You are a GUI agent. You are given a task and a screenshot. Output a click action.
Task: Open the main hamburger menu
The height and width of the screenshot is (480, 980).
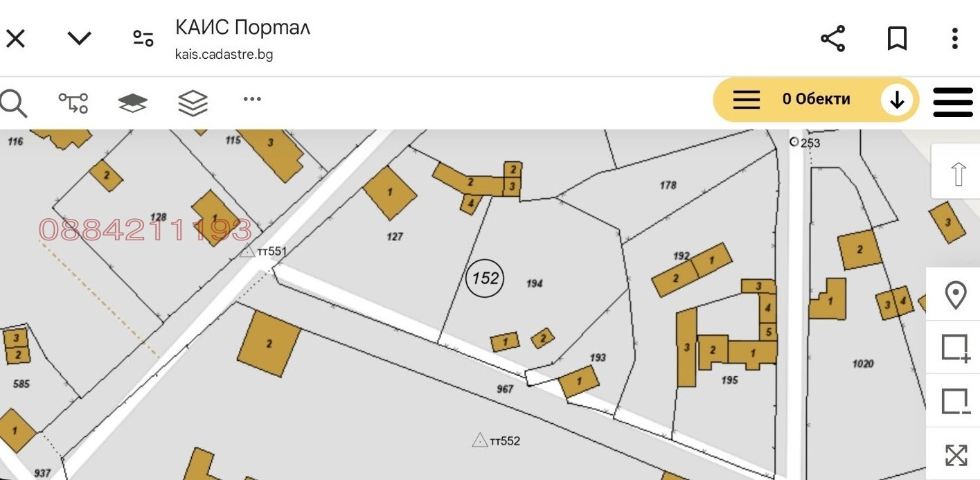(x=953, y=102)
